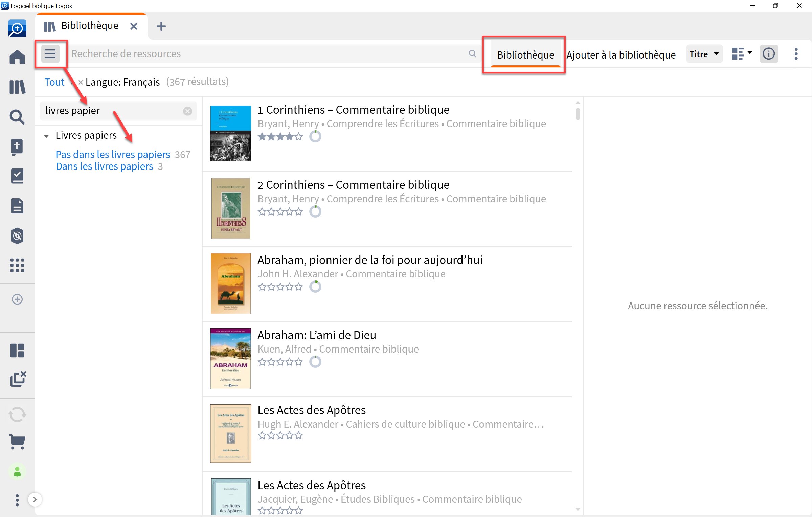Close the Bibliothèque tab

(x=134, y=26)
